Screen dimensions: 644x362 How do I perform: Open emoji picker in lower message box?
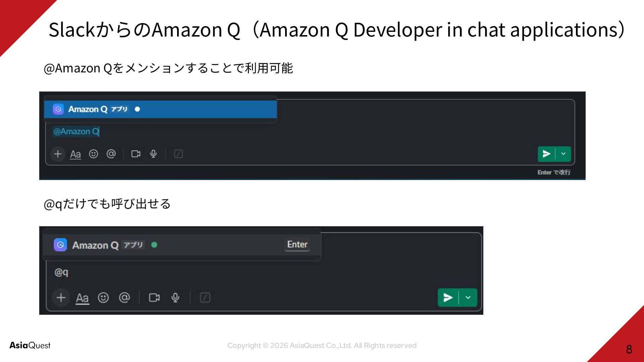pyautogui.click(x=103, y=298)
